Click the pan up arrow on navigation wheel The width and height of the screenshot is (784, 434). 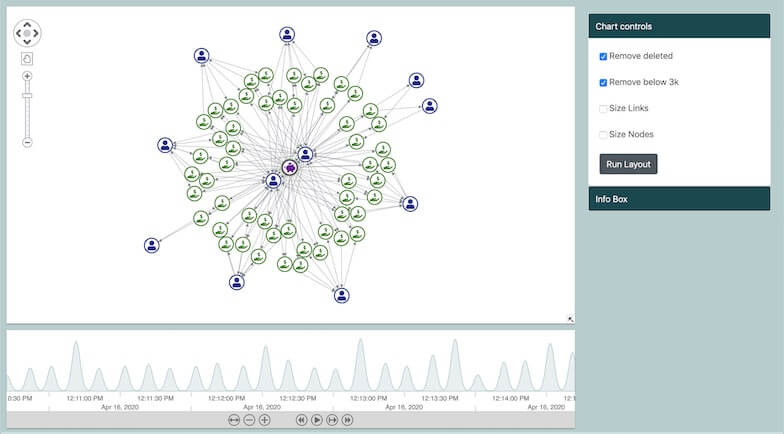[27, 22]
